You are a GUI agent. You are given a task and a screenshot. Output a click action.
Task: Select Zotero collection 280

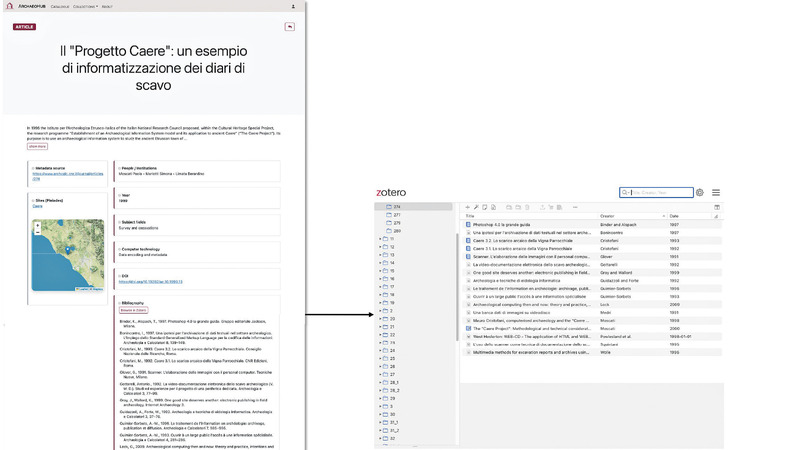(x=396, y=231)
